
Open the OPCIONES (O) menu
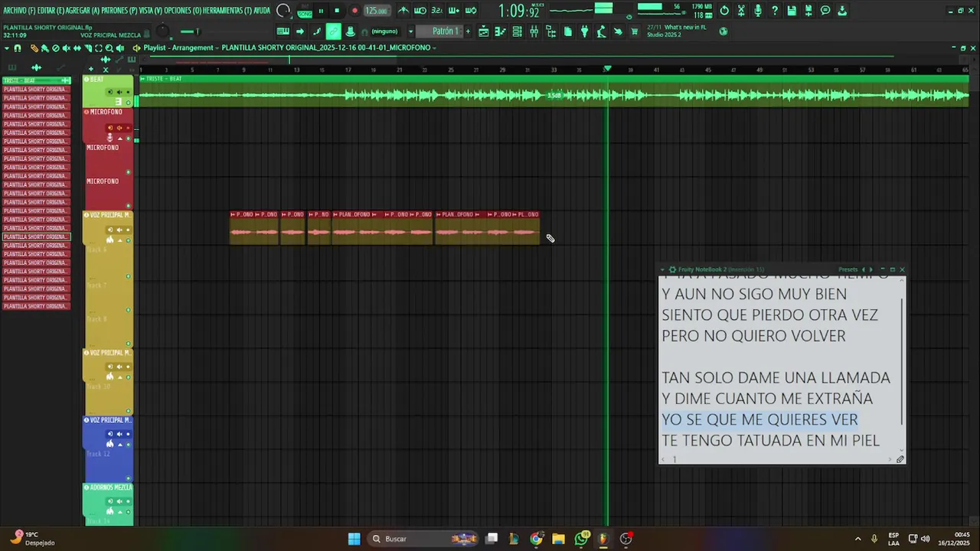(182, 11)
